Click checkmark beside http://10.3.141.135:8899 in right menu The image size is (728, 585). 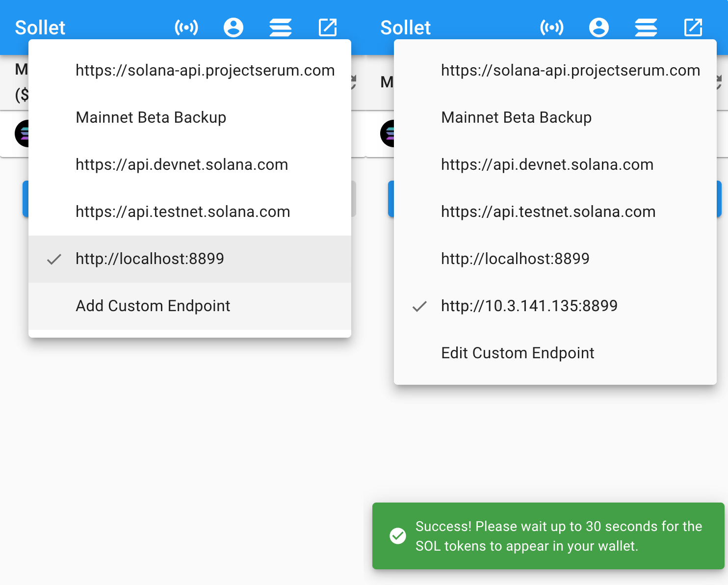pyautogui.click(x=419, y=306)
